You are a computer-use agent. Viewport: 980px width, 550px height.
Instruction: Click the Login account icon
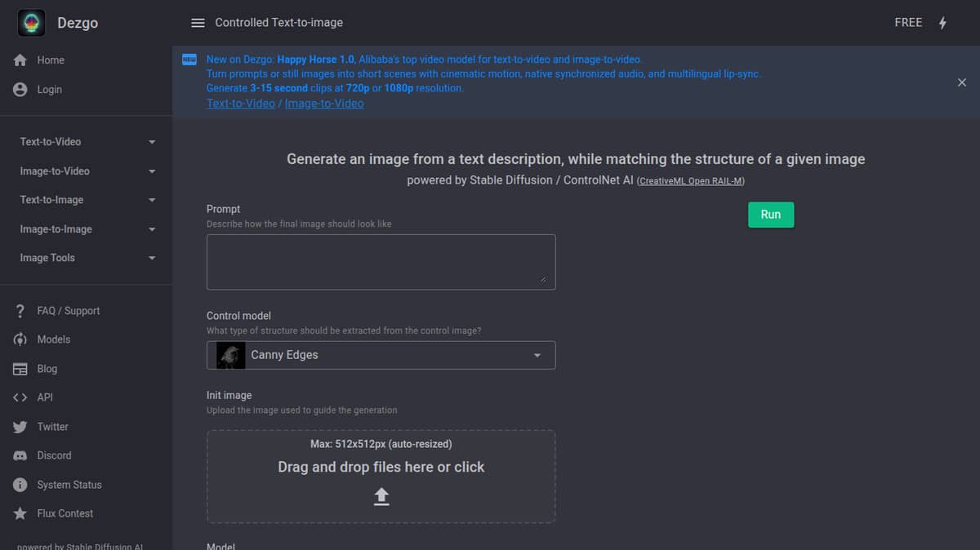click(20, 90)
